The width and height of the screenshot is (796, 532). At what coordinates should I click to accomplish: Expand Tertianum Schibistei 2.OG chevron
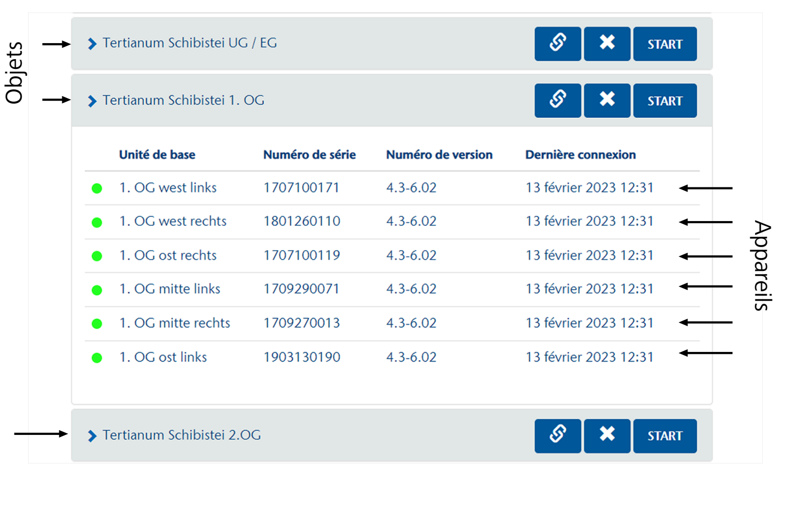92,436
